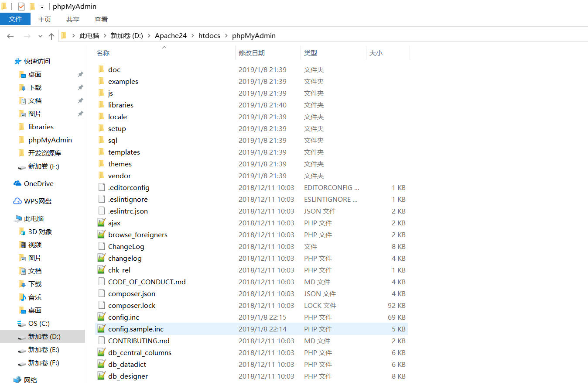Click the libraries folder icon in file list
The image size is (588, 383).
click(101, 105)
